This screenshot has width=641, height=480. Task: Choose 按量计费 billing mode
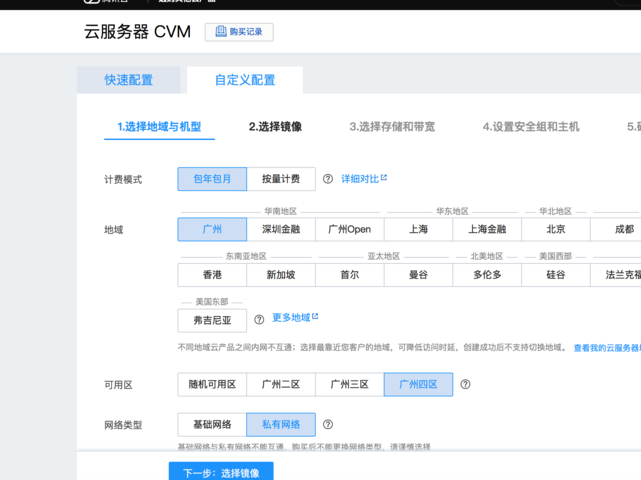(281, 179)
